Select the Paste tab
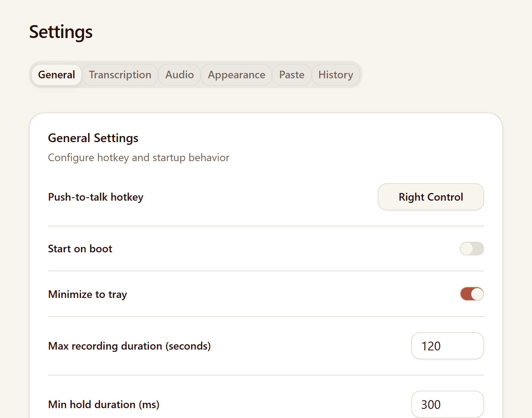 pos(291,75)
